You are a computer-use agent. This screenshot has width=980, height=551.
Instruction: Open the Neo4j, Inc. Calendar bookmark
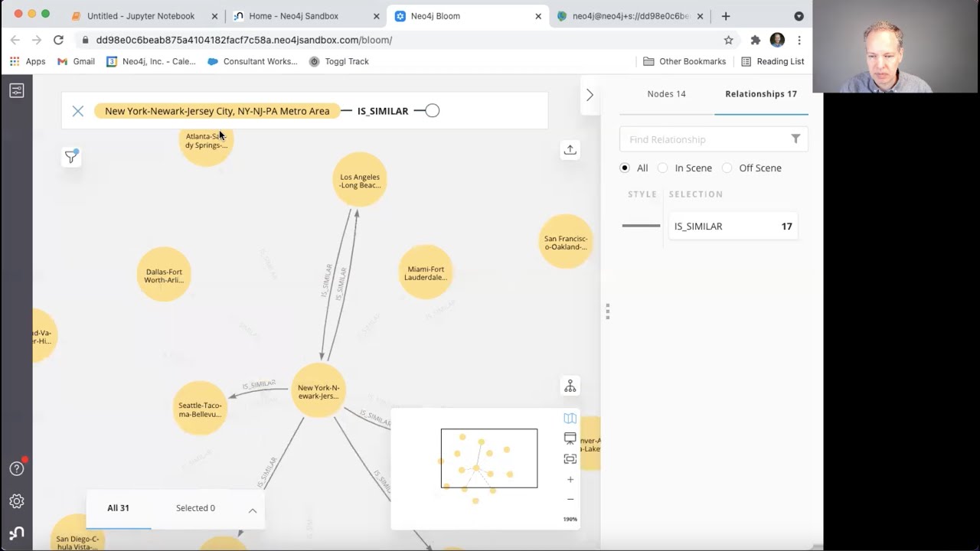click(151, 61)
